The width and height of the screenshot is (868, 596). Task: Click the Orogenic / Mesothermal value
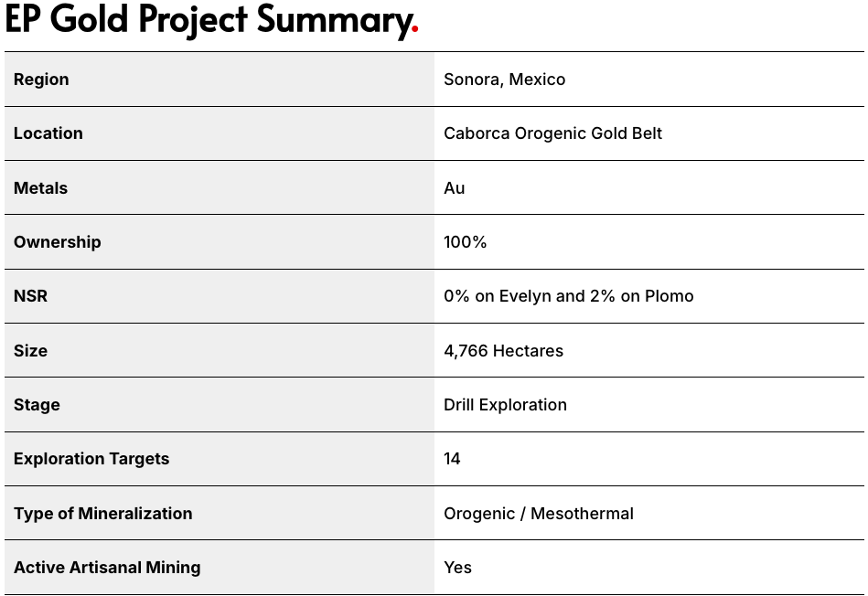coord(538,514)
